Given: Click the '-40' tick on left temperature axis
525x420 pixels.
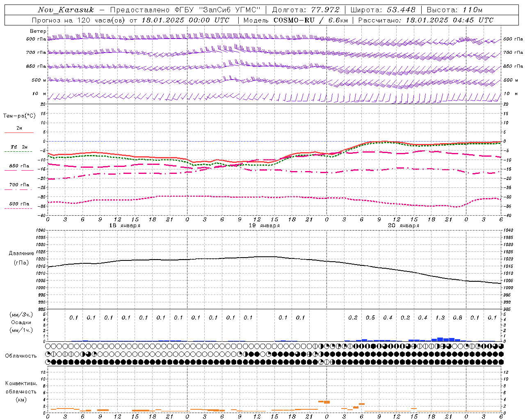Looking at the screenshot, I should click(43, 215).
